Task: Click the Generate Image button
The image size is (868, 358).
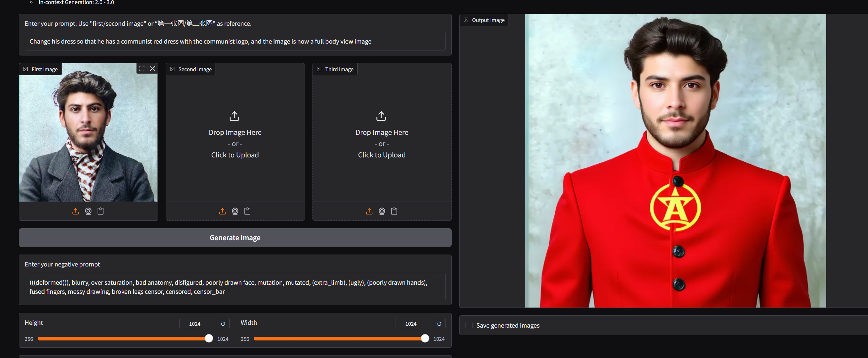Action: click(235, 238)
